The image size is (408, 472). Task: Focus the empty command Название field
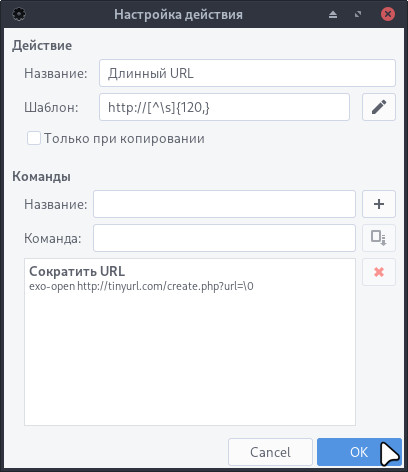224,204
